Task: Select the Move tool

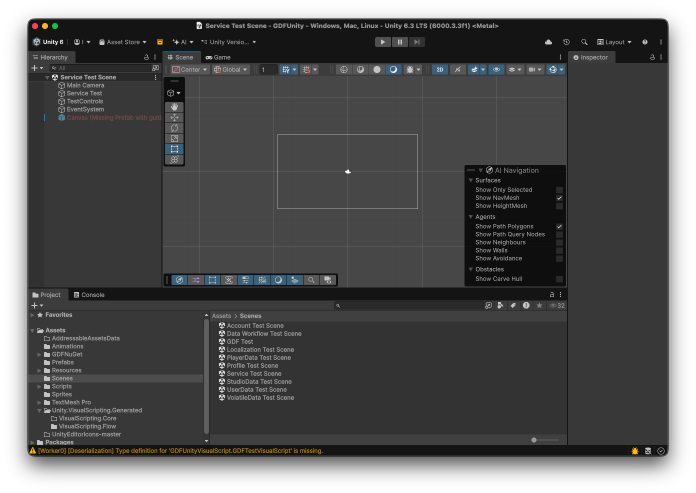Action: [x=174, y=118]
